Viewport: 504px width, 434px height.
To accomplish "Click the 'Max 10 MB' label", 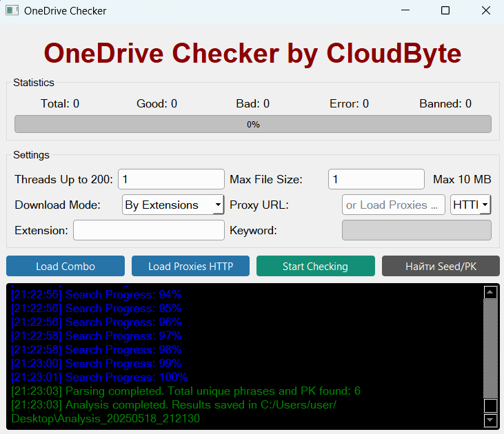I will (x=462, y=179).
